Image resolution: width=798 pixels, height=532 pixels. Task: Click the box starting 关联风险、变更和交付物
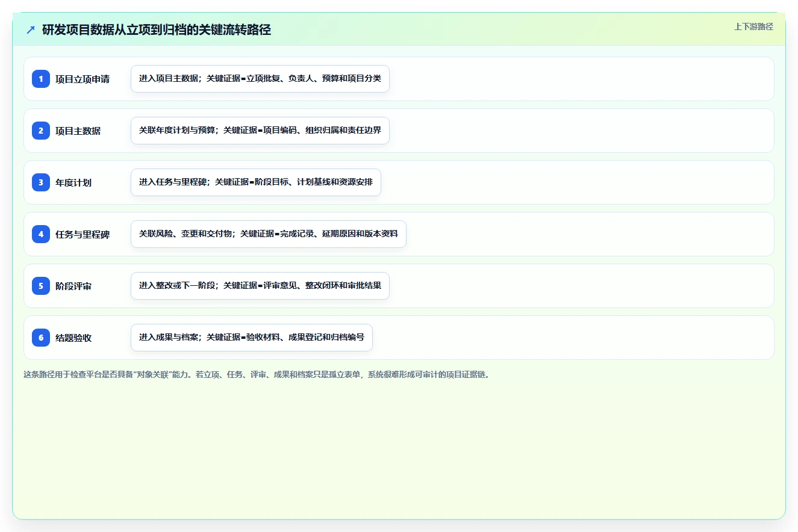coord(269,234)
